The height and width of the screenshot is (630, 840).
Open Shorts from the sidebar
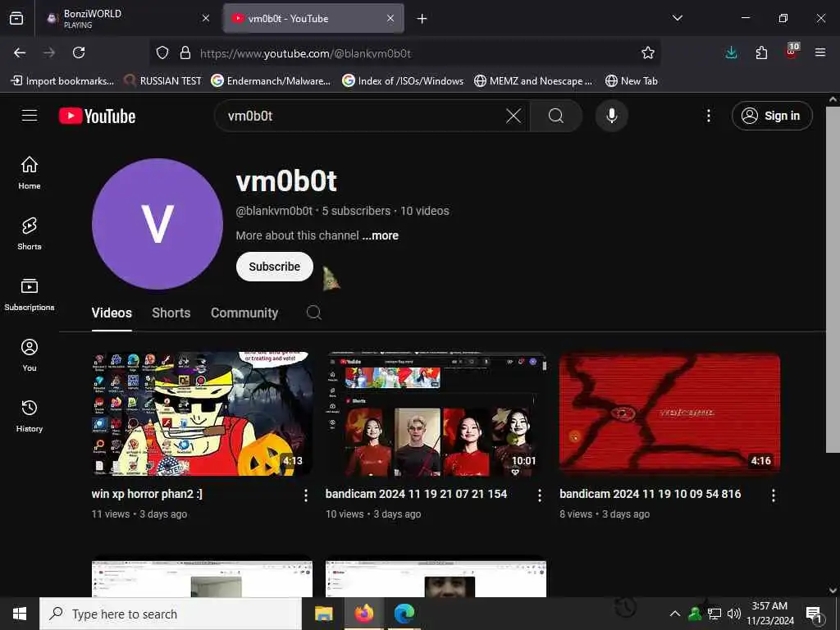point(30,234)
